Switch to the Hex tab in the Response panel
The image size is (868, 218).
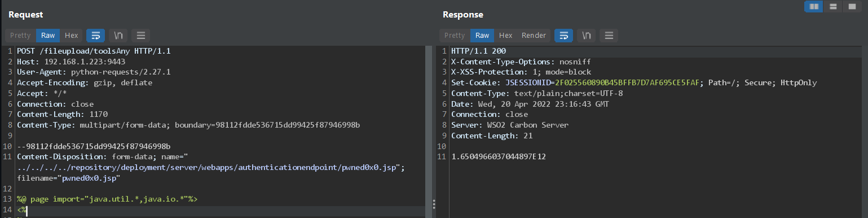[x=505, y=35]
